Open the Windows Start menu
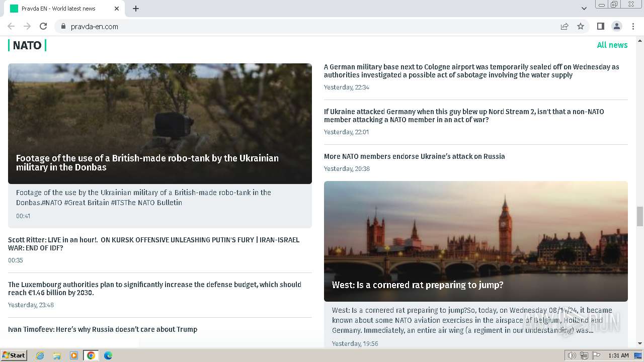This screenshot has width=644, height=362. coord(14,355)
